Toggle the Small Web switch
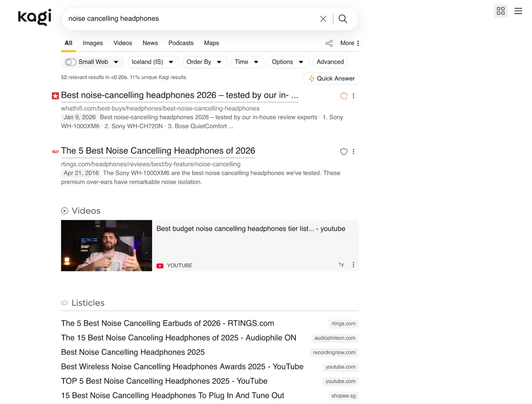 pos(70,62)
